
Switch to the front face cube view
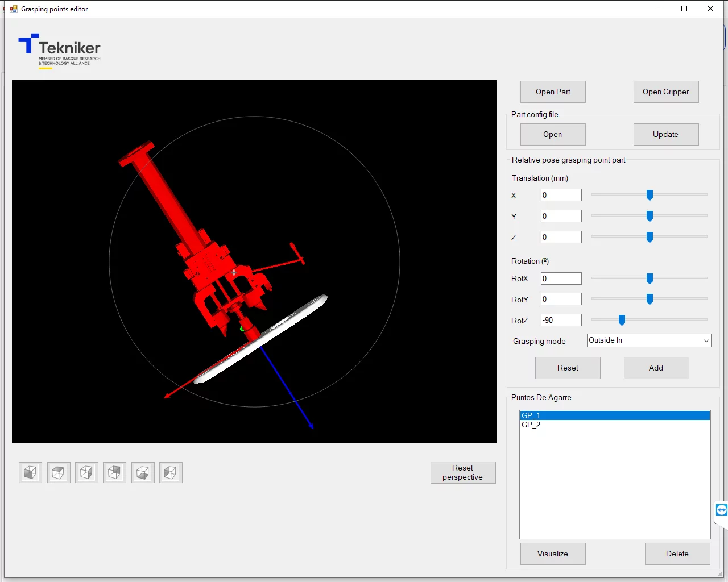click(x=30, y=472)
